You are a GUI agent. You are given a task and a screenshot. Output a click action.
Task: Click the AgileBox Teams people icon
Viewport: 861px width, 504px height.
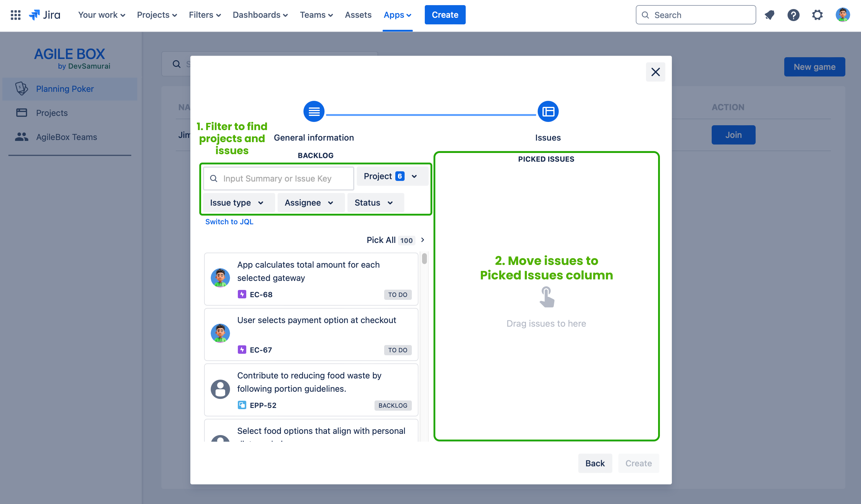22,137
